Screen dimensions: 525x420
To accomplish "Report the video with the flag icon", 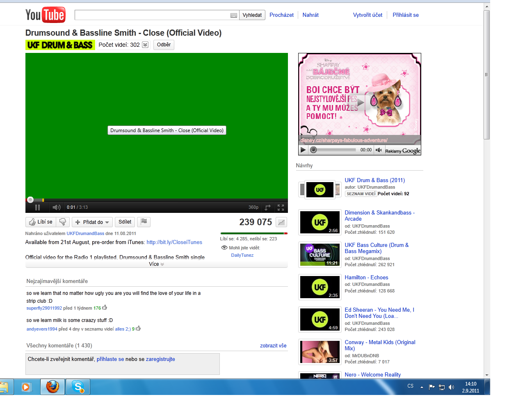I will pos(144,222).
